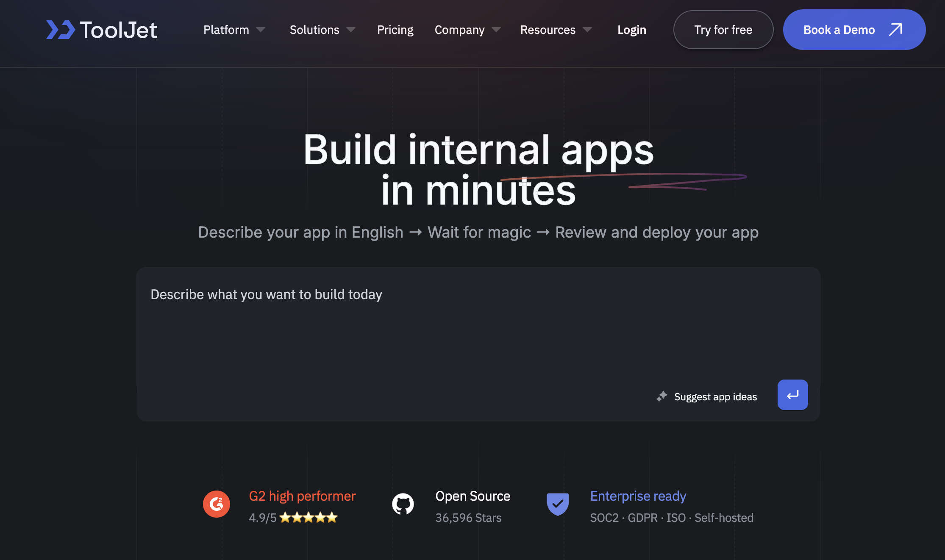Open the Resources dropdown arrow

(587, 30)
